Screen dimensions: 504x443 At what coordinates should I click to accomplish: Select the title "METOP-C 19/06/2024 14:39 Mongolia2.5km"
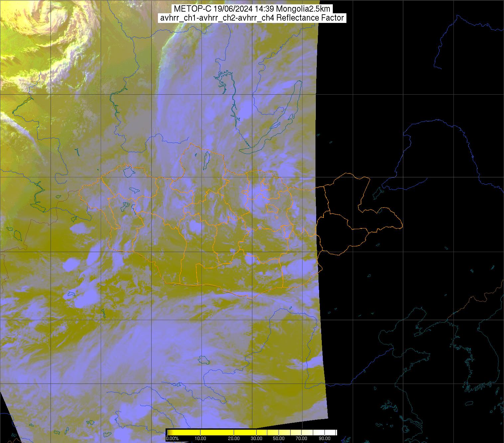(x=252, y=9)
